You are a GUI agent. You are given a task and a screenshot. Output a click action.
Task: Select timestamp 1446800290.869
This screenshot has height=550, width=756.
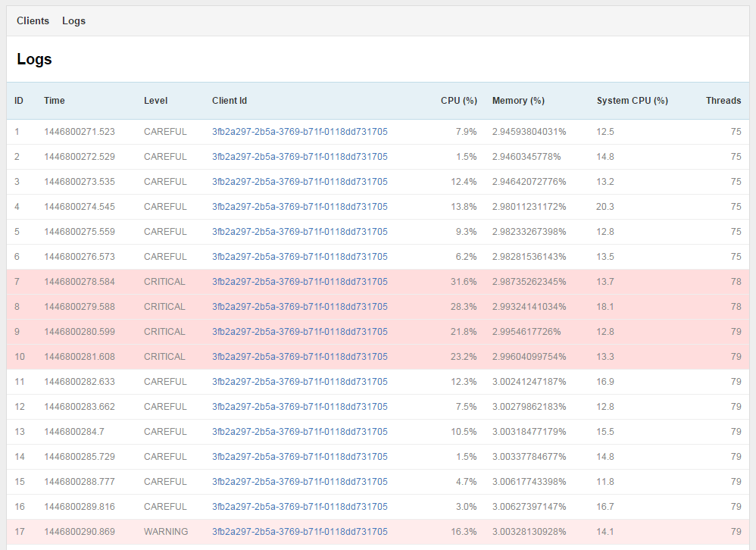80,532
